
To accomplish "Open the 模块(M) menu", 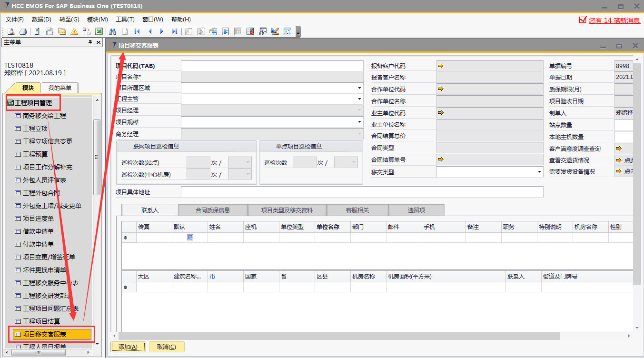I will 97,20.
